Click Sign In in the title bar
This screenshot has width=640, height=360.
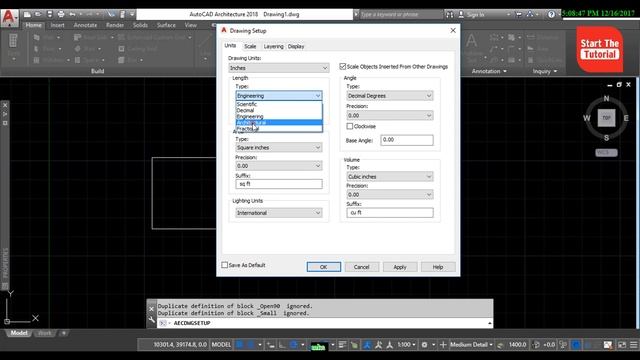click(475, 15)
